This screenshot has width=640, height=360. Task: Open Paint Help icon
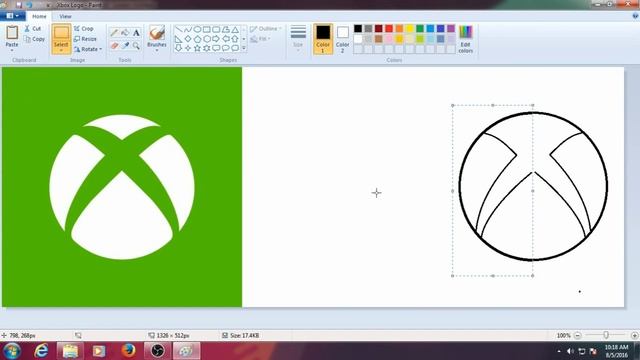(635, 16)
